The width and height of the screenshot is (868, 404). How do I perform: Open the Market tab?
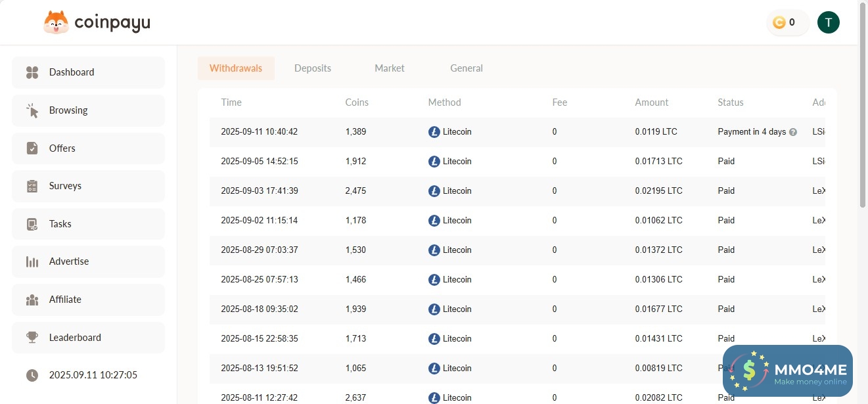click(x=390, y=68)
